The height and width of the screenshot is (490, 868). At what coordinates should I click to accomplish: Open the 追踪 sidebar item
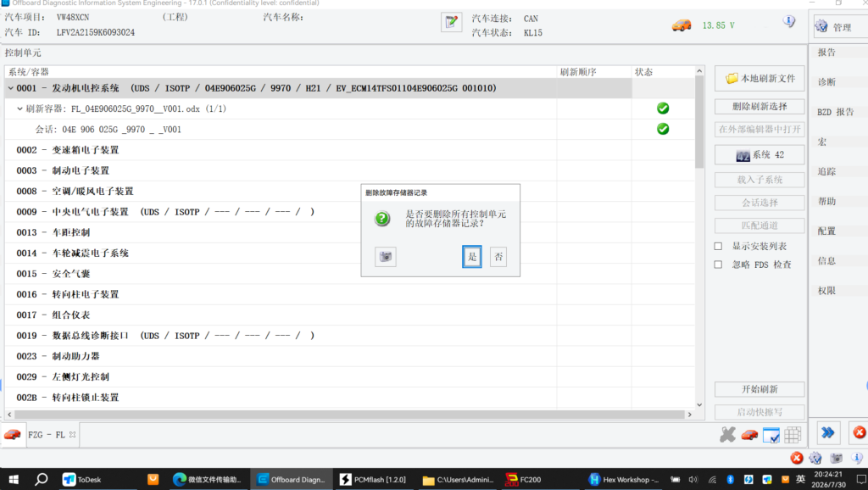(x=826, y=171)
